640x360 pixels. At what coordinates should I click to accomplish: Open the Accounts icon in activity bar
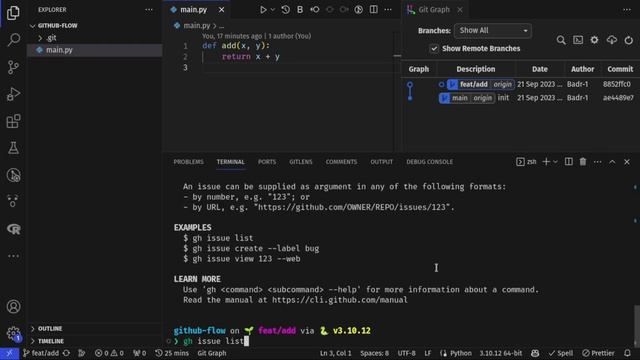point(13,307)
